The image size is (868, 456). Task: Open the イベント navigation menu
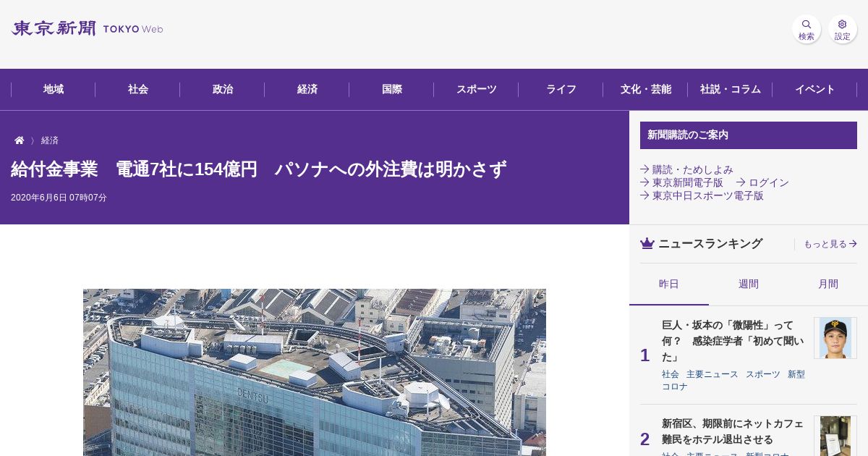click(x=815, y=90)
